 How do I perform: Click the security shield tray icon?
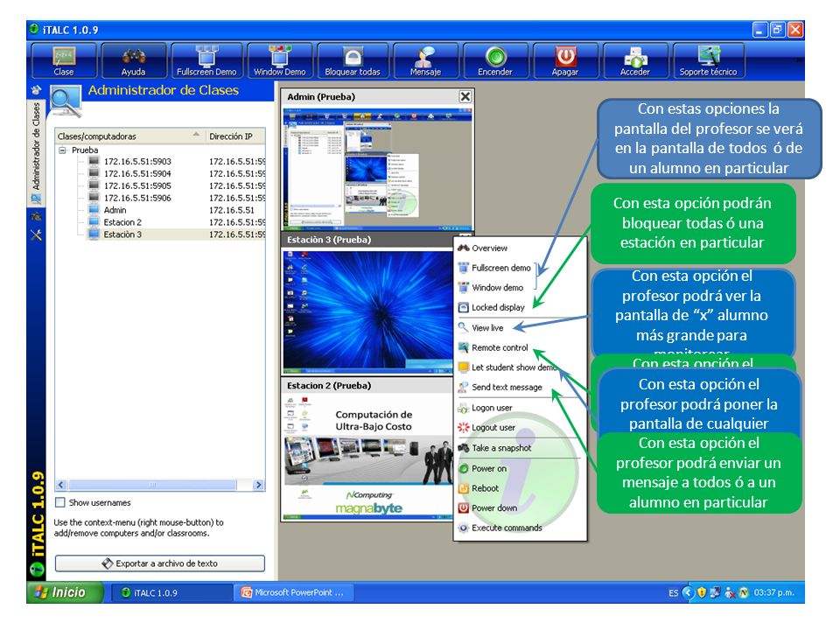pyautogui.click(x=701, y=593)
